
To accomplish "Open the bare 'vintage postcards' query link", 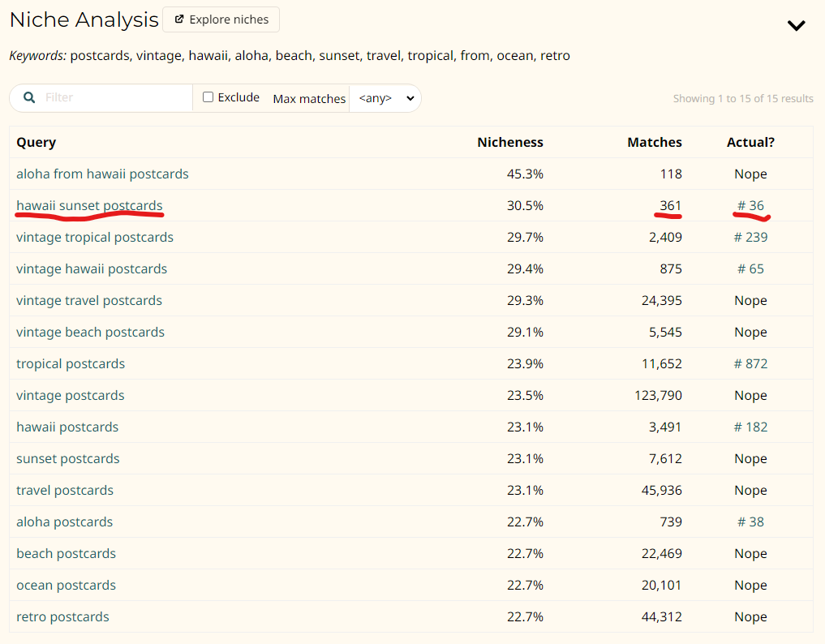I will tap(71, 395).
